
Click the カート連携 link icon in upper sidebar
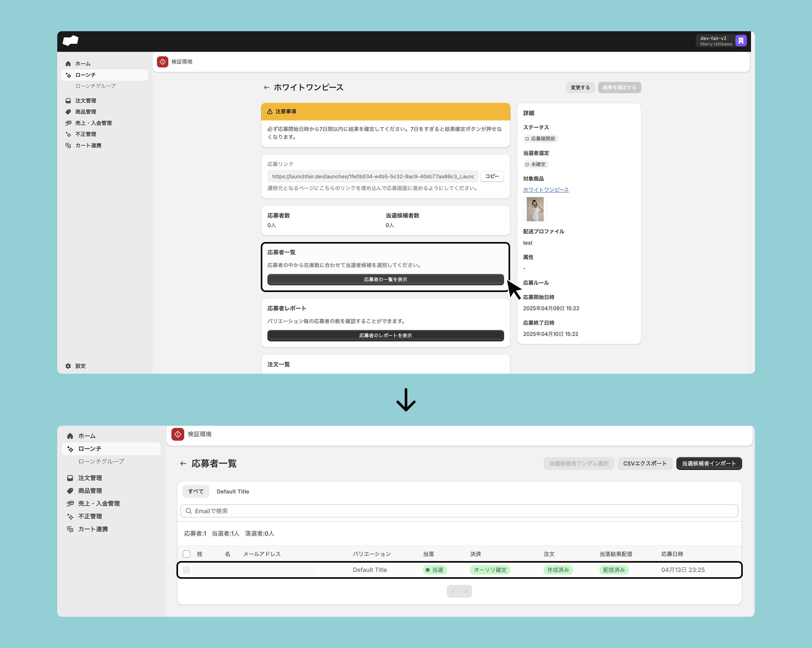(68, 145)
